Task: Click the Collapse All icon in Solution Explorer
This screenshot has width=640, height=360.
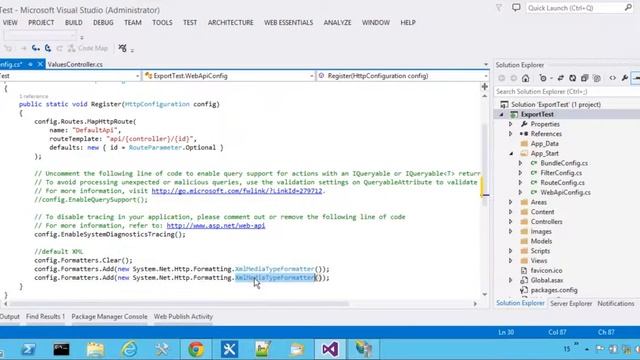Action: tap(584, 78)
